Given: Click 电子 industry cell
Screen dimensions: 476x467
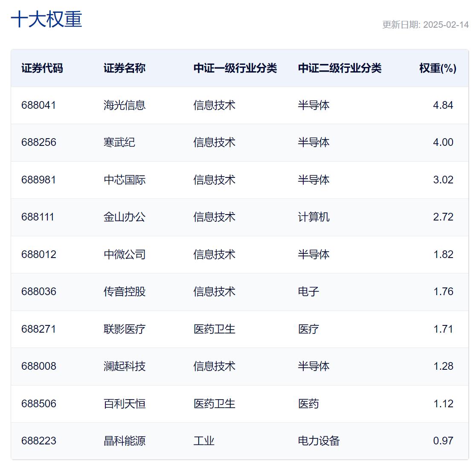Looking at the screenshot, I should click(308, 291).
